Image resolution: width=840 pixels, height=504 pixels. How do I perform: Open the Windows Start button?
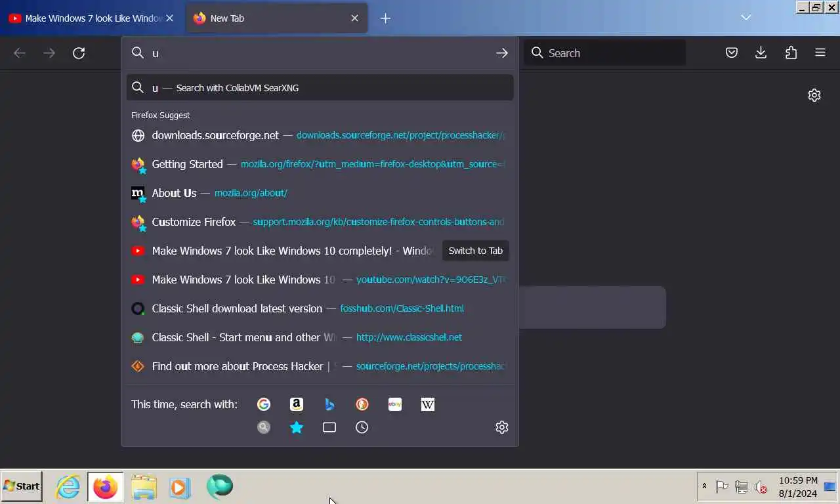tap(22, 486)
